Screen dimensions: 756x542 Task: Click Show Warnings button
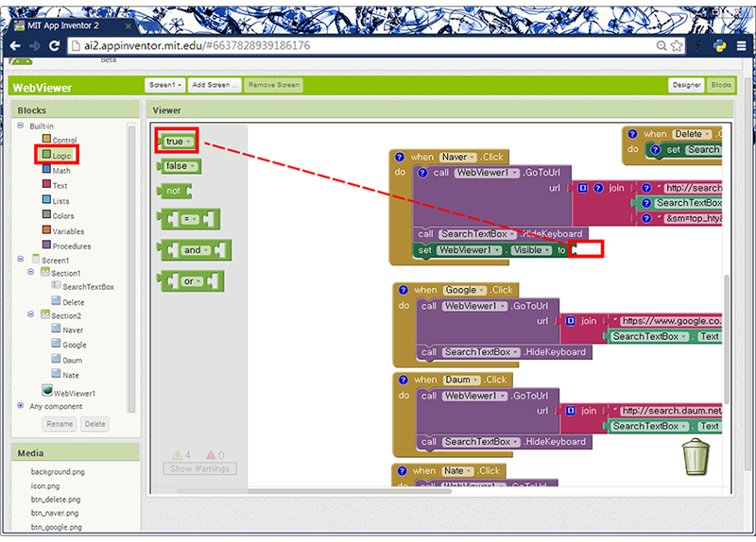click(199, 468)
